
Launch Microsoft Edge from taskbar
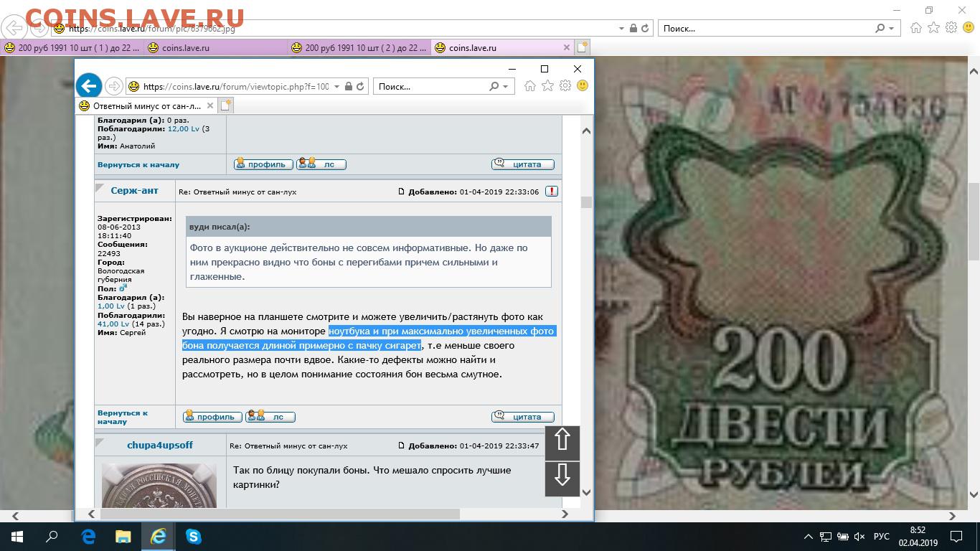click(88, 536)
